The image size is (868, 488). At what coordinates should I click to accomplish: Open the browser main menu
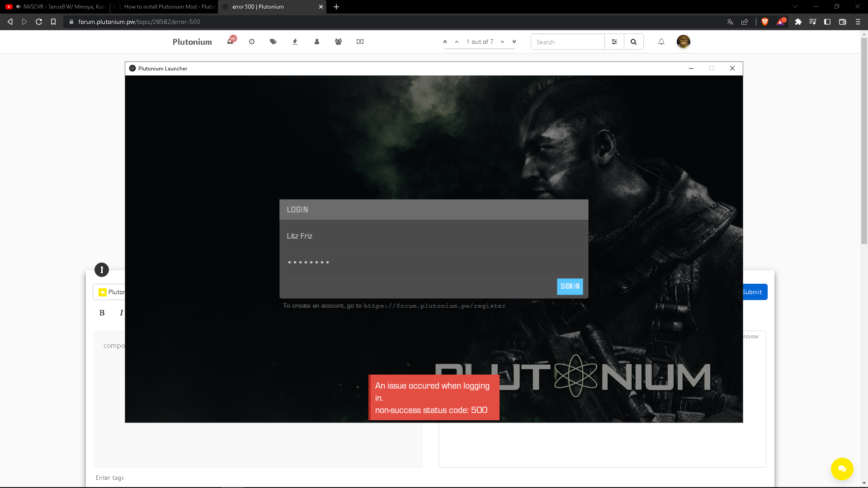[x=858, y=22]
